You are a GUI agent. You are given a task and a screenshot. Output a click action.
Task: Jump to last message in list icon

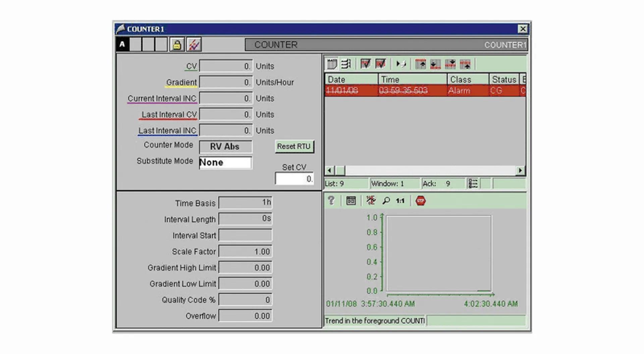435,64
